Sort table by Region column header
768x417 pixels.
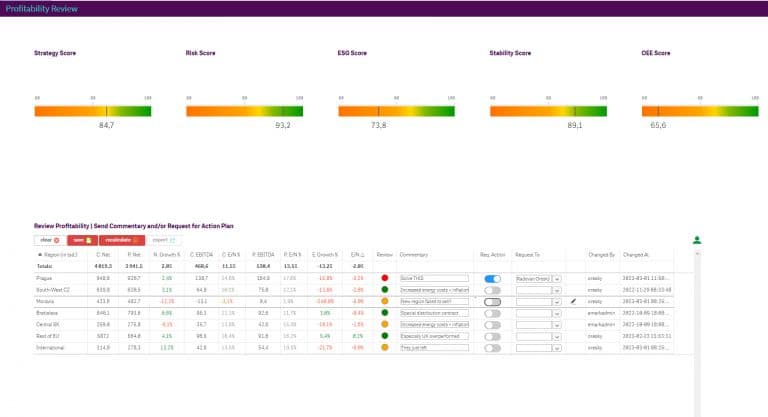click(x=59, y=255)
